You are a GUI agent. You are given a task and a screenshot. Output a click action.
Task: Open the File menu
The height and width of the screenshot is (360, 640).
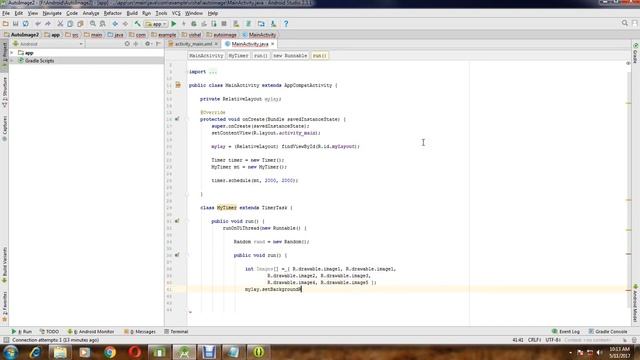6,13
